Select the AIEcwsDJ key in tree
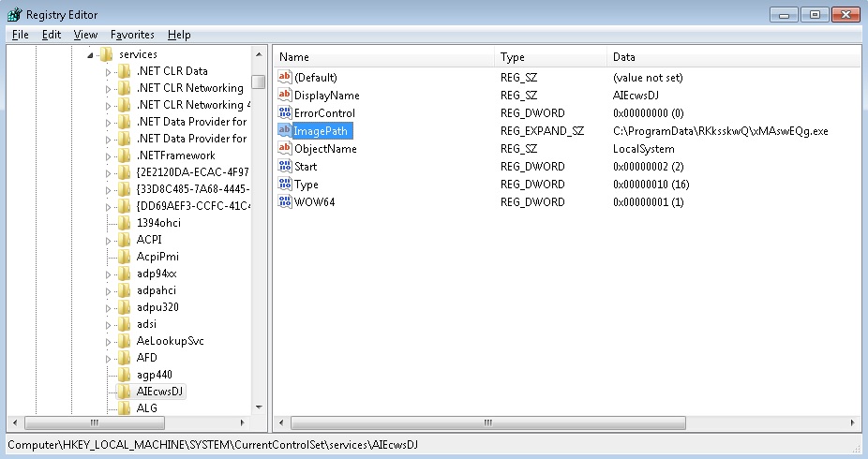Image resolution: width=868 pixels, height=459 pixels. (x=159, y=392)
